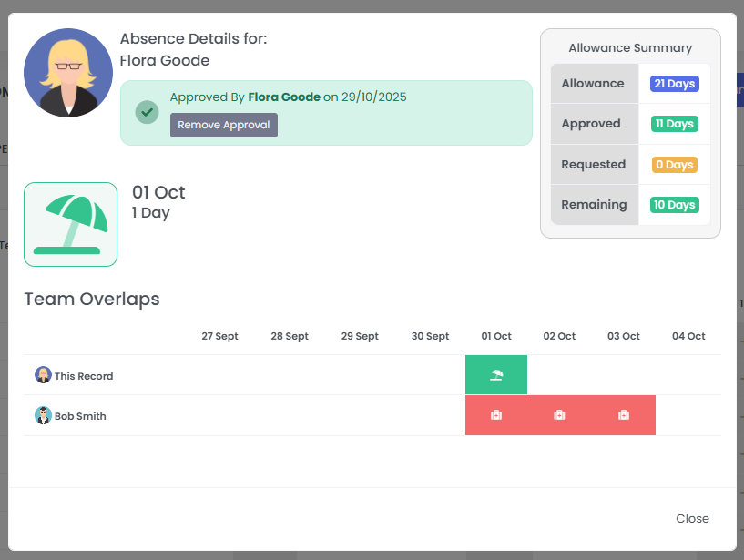Click the green 11 Days approved badge
The image size is (744, 560).
674,123
